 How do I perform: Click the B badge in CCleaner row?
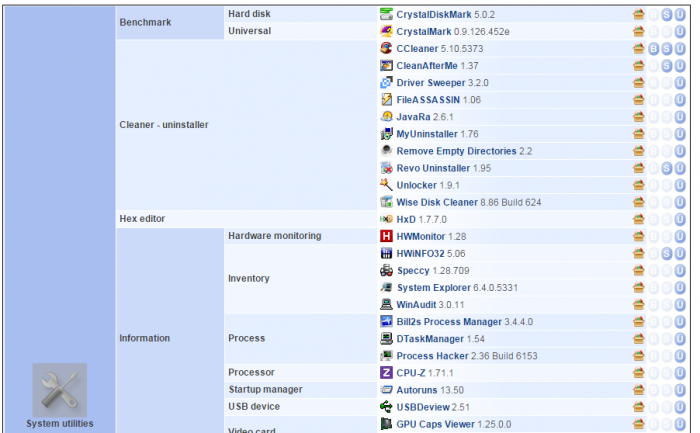coord(653,49)
